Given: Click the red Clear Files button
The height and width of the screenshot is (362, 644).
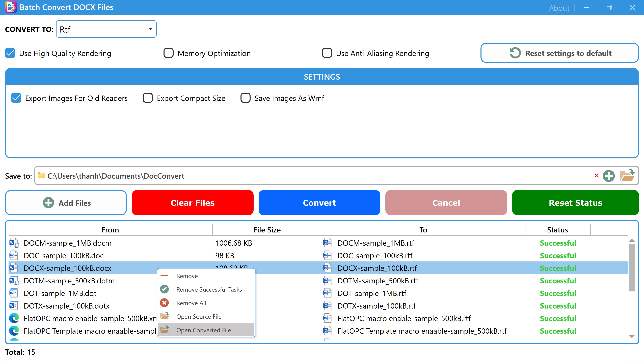Looking at the screenshot, I should [193, 203].
